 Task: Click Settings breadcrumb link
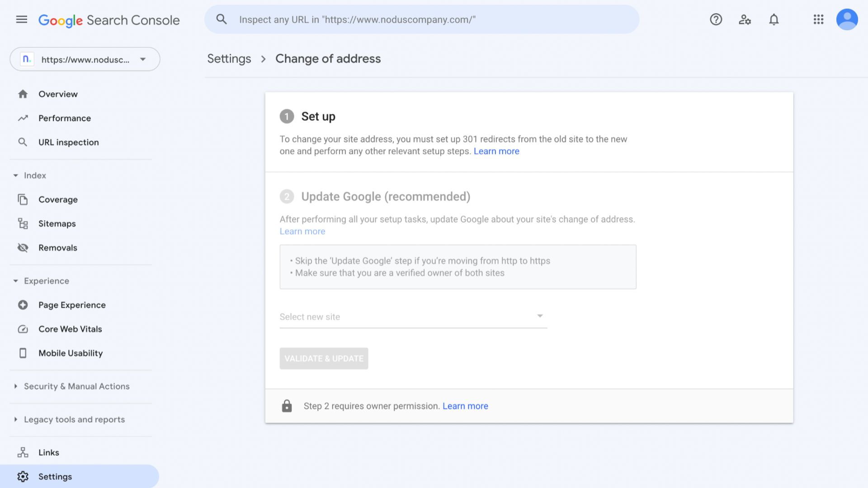(x=229, y=59)
